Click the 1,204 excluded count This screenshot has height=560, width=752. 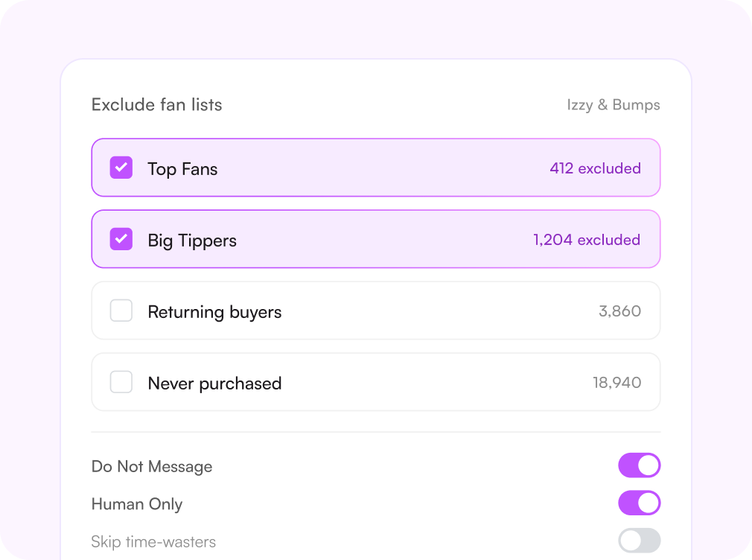pyautogui.click(x=587, y=240)
